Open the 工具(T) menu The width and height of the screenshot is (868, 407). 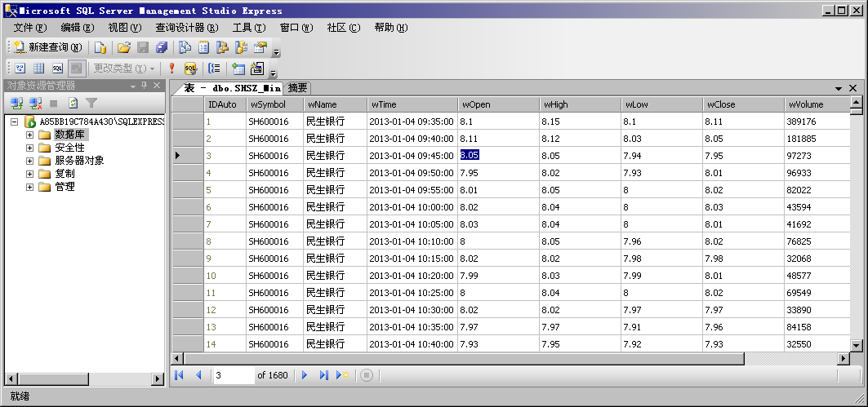[x=249, y=28]
